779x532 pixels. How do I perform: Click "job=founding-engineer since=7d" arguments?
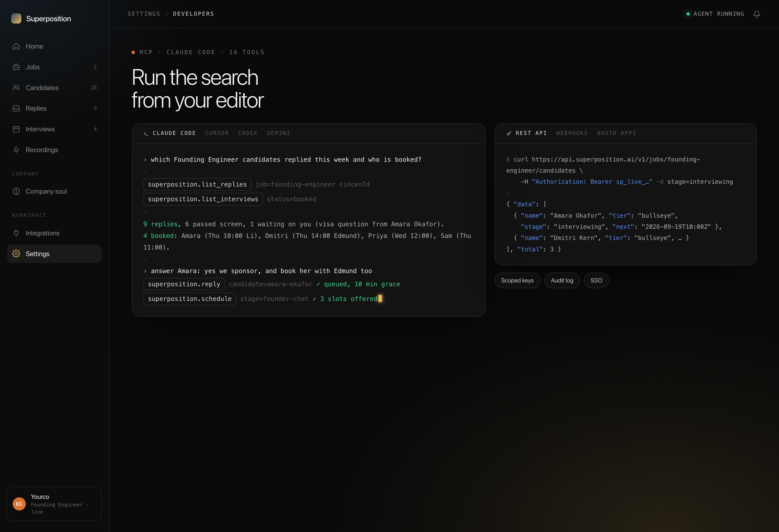click(x=312, y=185)
